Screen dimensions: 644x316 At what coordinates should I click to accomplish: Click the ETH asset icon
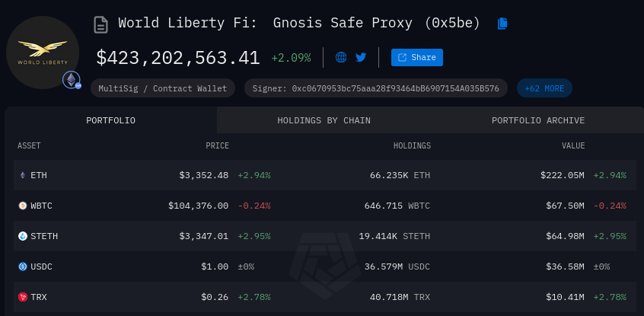click(23, 175)
